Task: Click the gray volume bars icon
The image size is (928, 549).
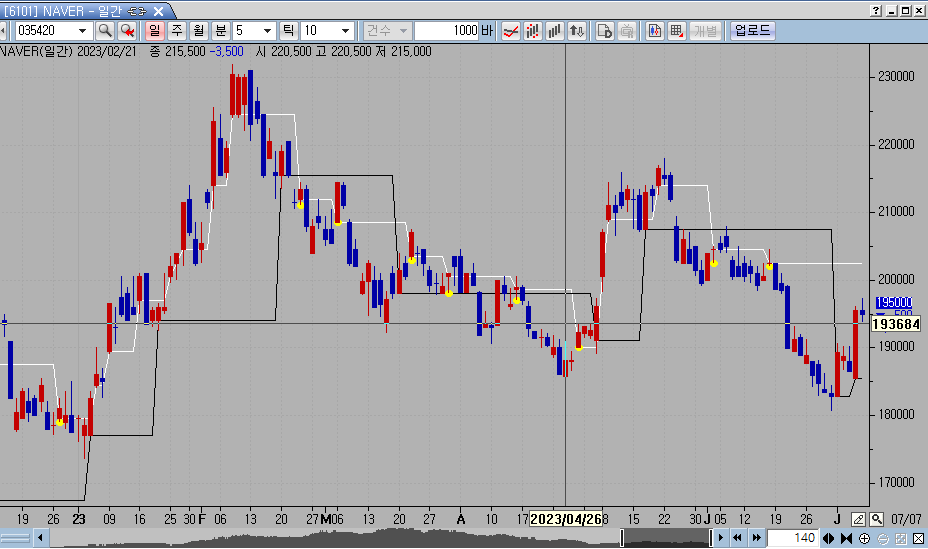Action: point(555,31)
